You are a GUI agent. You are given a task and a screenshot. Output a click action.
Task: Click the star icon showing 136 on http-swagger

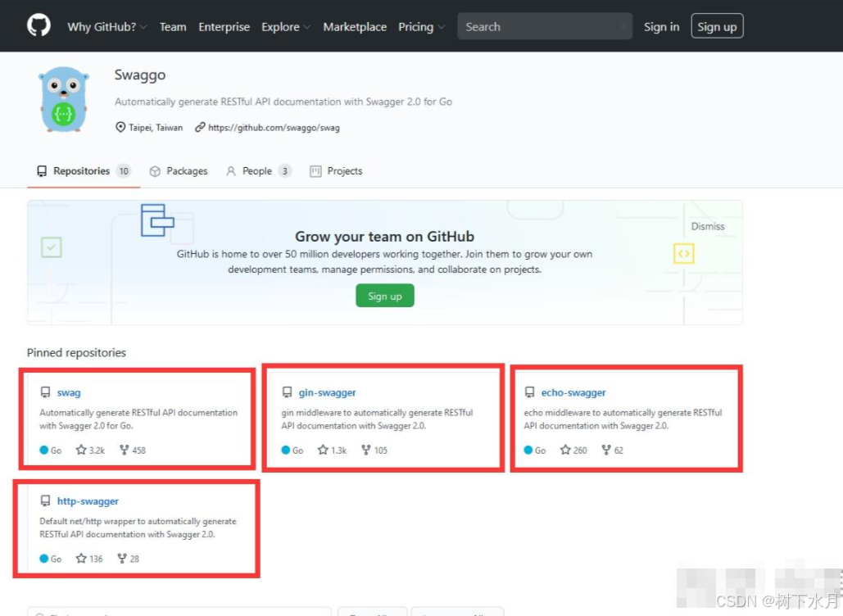click(x=81, y=559)
